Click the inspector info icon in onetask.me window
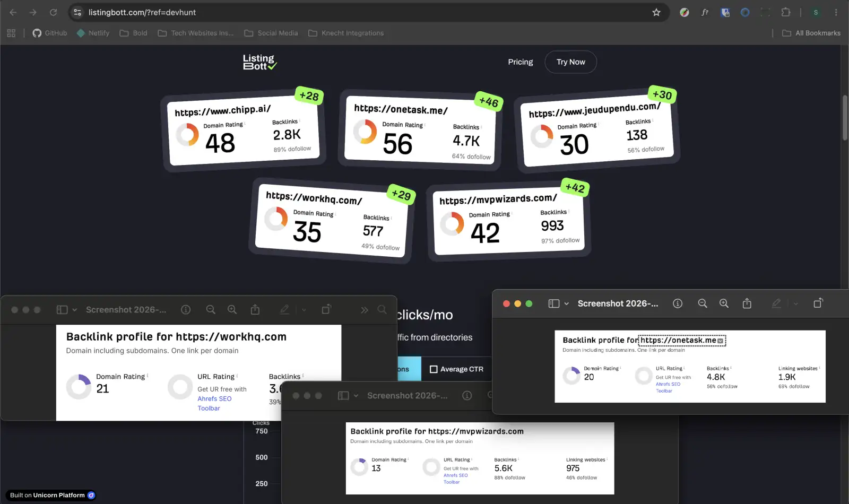 tap(678, 303)
